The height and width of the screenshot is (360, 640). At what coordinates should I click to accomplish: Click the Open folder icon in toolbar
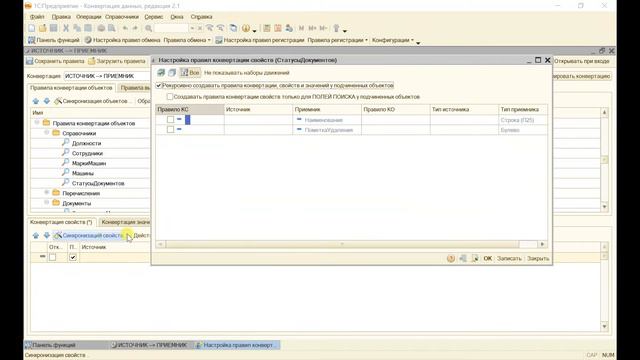click(x=42, y=28)
